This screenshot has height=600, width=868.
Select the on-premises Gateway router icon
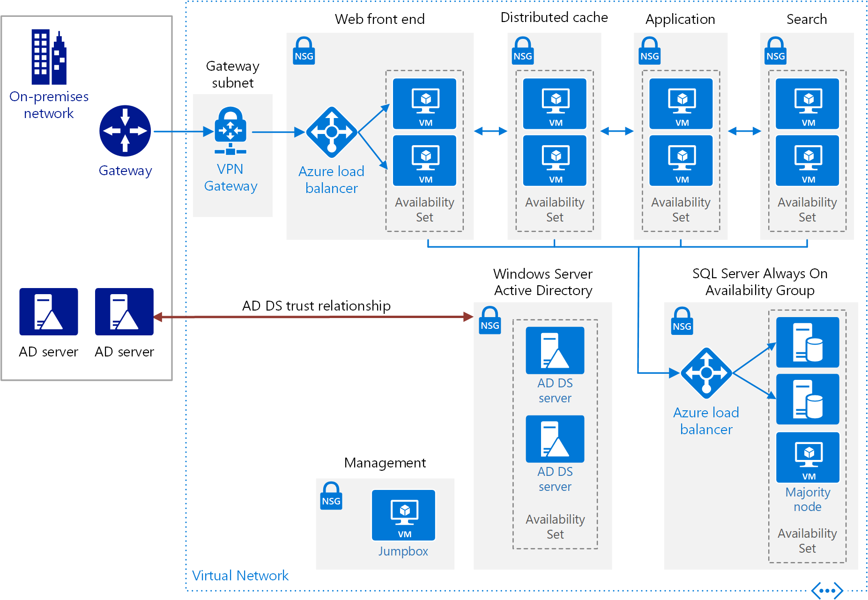click(125, 132)
